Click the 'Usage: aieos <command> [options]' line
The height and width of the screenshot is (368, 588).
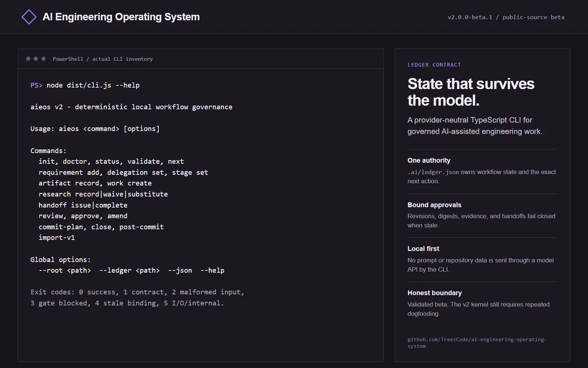[x=95, y=129]
